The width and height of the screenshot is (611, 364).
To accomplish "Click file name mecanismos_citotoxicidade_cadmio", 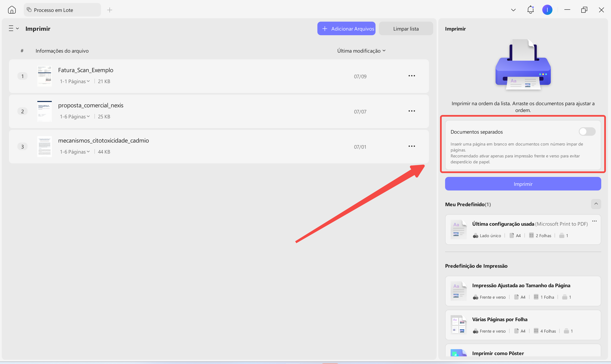I will coord(104,141).
